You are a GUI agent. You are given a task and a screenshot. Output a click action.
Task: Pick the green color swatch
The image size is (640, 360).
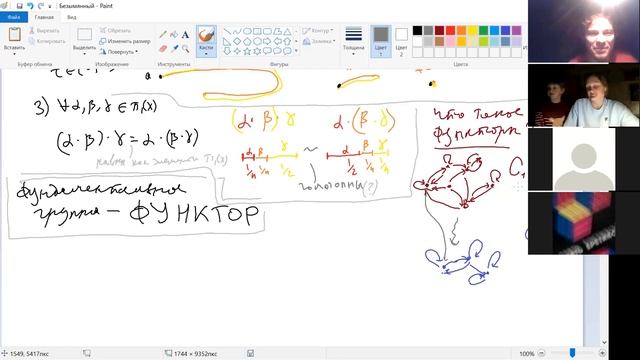pyautogui.click(x=483, y=31)
